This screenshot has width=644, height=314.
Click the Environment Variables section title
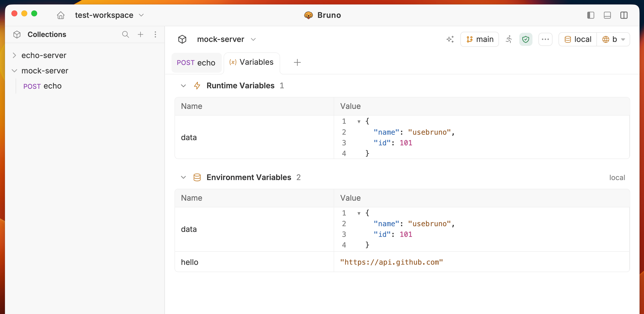[x=249, y=177]
